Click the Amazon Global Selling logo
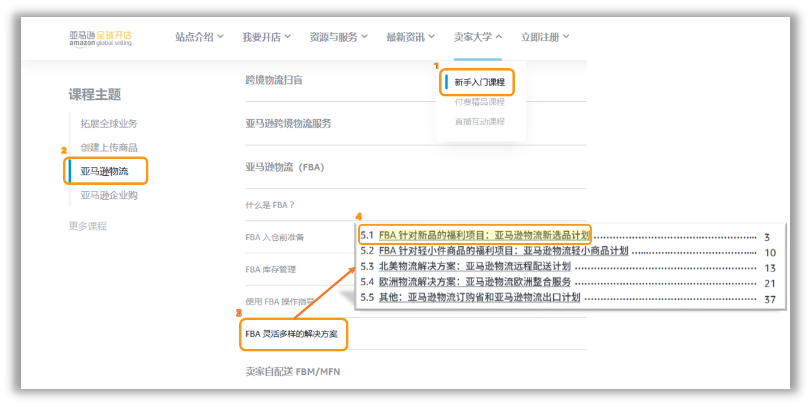Image resolution: width=811 pixels, height=407 pixels. (x=100, y=38)
